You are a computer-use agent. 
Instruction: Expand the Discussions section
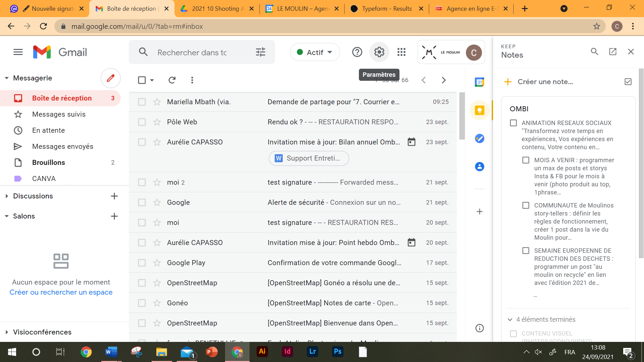7,196
